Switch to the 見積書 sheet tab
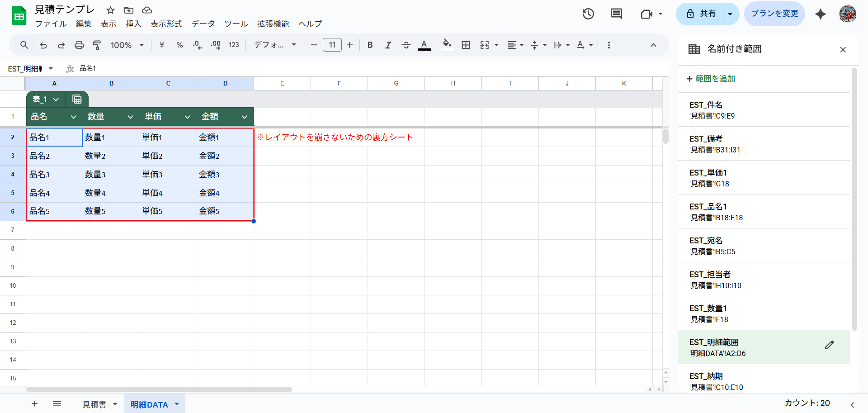Viewport: 868px width, 413px height. [94, 404]
